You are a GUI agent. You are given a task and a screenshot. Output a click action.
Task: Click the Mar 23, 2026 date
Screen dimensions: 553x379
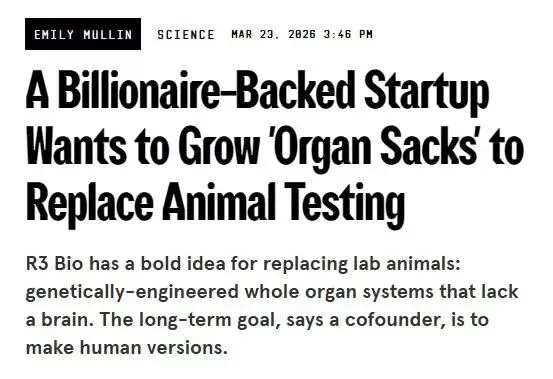[274, 34]
